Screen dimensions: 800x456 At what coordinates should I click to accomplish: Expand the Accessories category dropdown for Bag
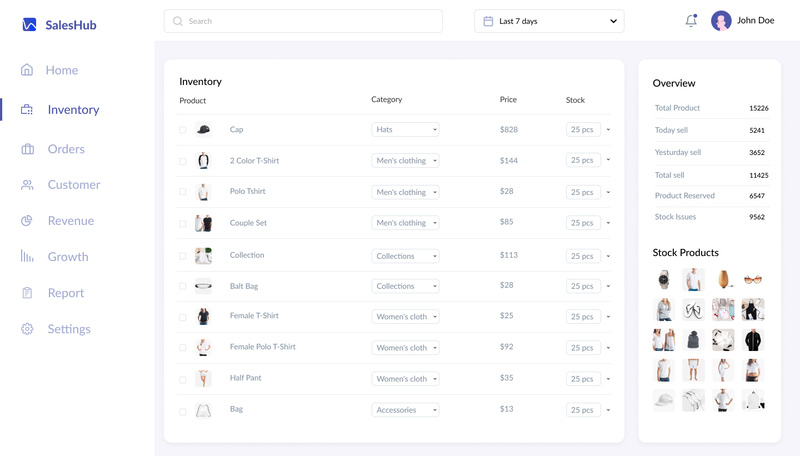point(406,410)
